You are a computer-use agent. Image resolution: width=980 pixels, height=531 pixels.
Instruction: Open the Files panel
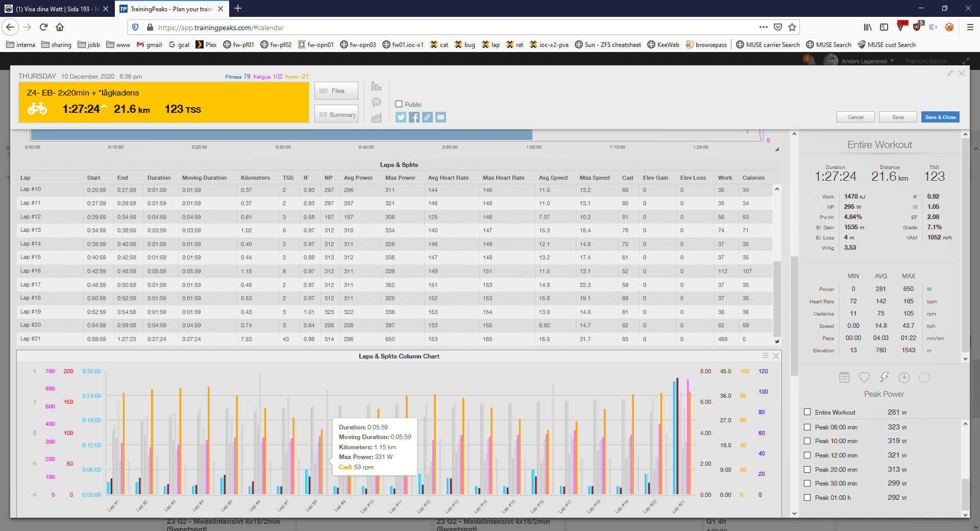336,91
